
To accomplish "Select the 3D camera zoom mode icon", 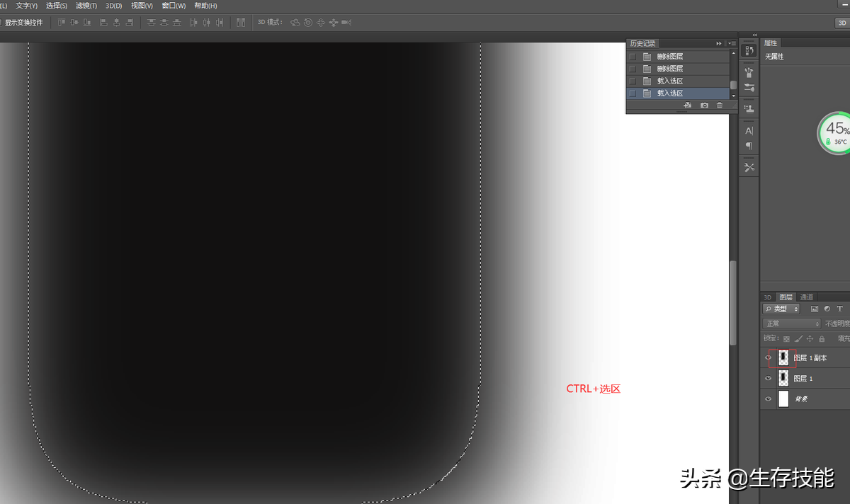I will coord(346,23).
